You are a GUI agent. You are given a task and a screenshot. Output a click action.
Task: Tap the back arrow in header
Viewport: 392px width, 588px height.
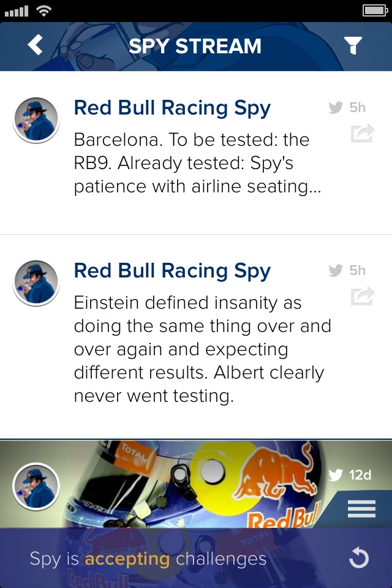(x=36, y=45)
